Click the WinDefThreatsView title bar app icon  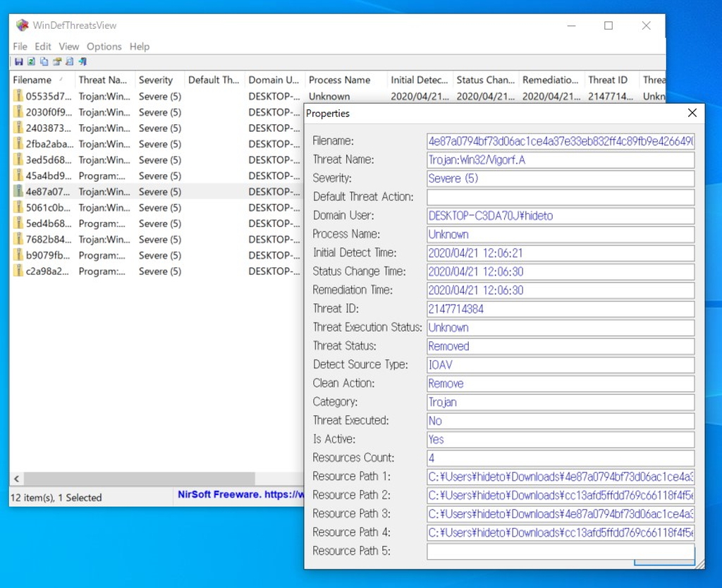22,25
